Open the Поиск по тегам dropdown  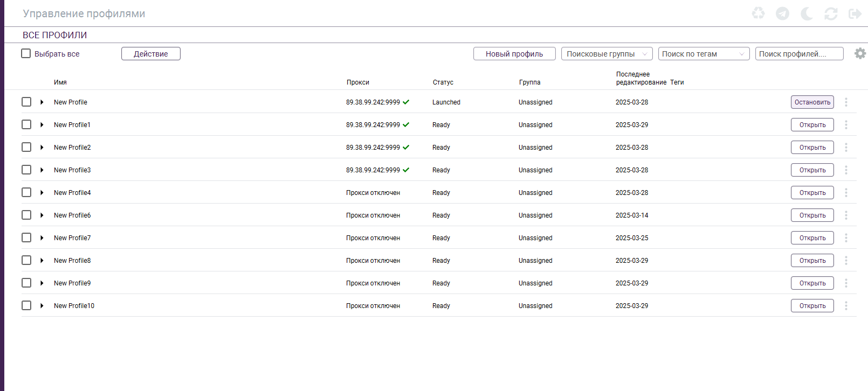pos(704,54)
